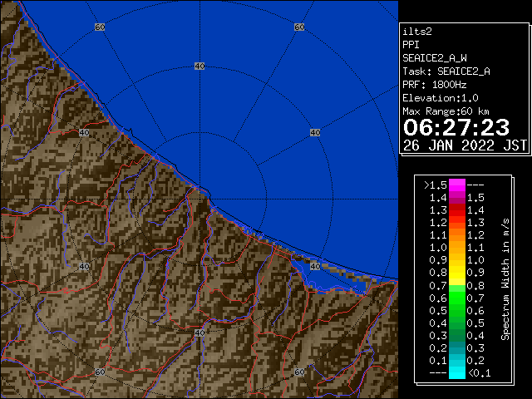Click the teal 0.2 to 0.3 swatch
This screenshot has height=399, width=532.
pyautogui.click(x=456, y=347)
